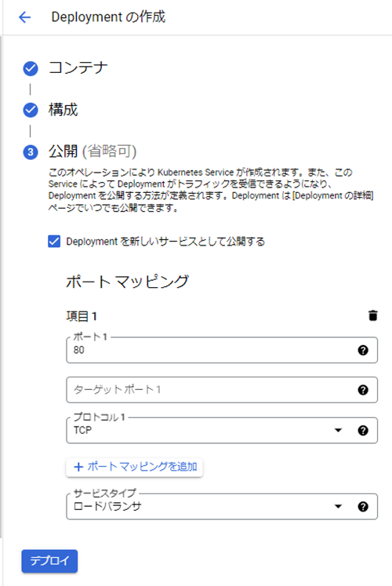Open help for サービスタイプ field
The image size is (392, 586).
[363, 507]
